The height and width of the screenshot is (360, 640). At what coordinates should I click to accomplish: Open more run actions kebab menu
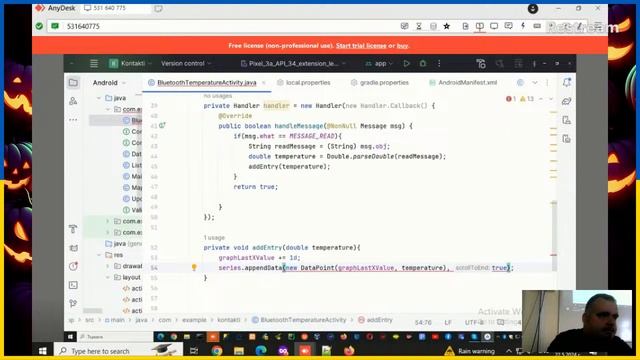tap(439, 63)
